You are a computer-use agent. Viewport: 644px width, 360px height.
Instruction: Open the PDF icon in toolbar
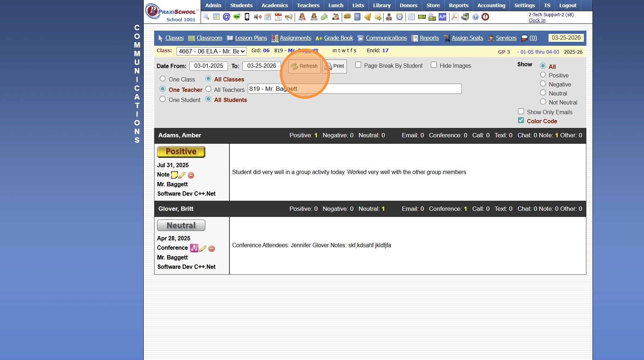point(455,17)
